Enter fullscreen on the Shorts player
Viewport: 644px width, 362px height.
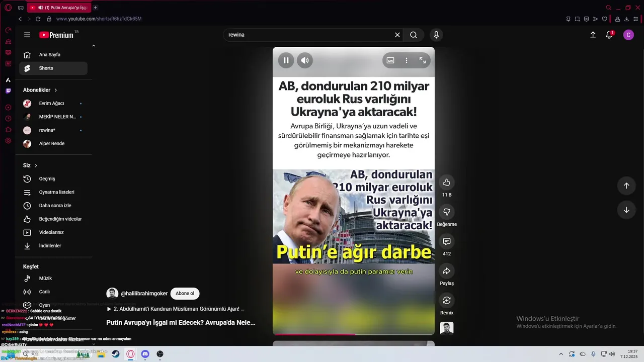pyautogui.click(x=423, y=60)
